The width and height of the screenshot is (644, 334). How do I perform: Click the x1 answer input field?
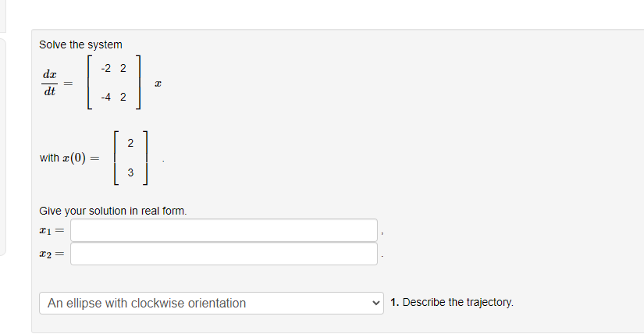(x=224, y=230)
